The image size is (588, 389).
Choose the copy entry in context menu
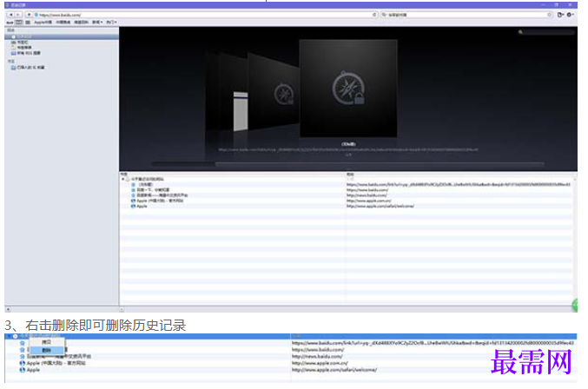(47, 342)
